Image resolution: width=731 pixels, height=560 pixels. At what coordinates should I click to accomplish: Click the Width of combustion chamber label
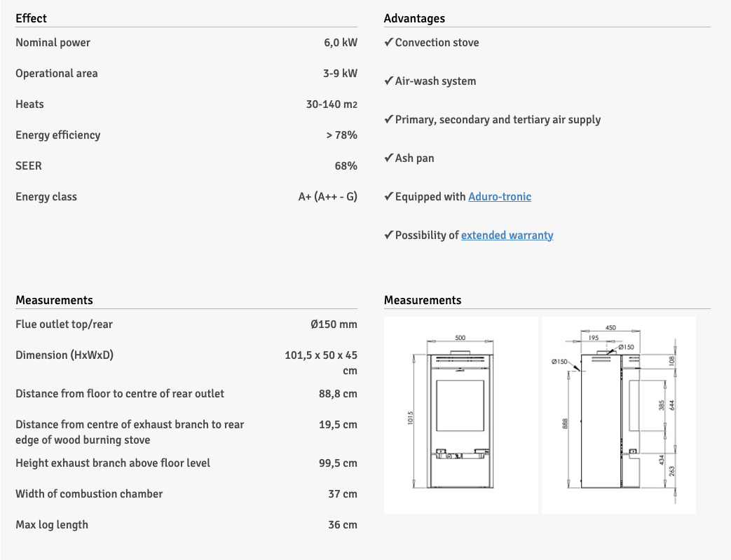pyautogui.click(x=89, y=494)
